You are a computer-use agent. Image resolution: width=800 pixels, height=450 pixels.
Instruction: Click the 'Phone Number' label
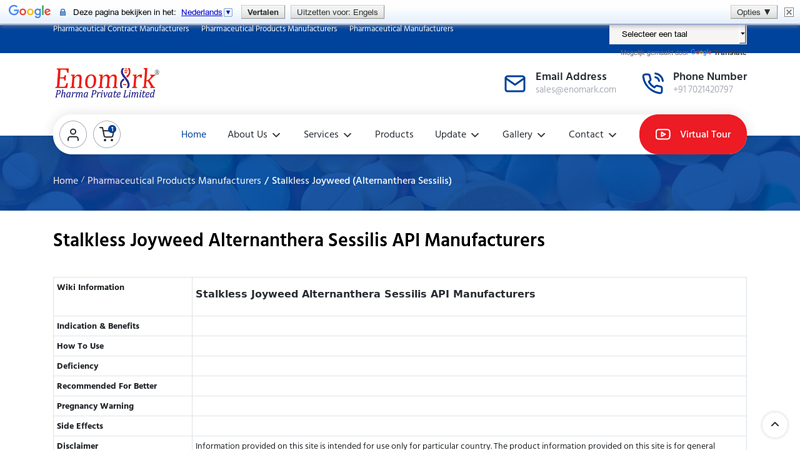coord(710,77)
